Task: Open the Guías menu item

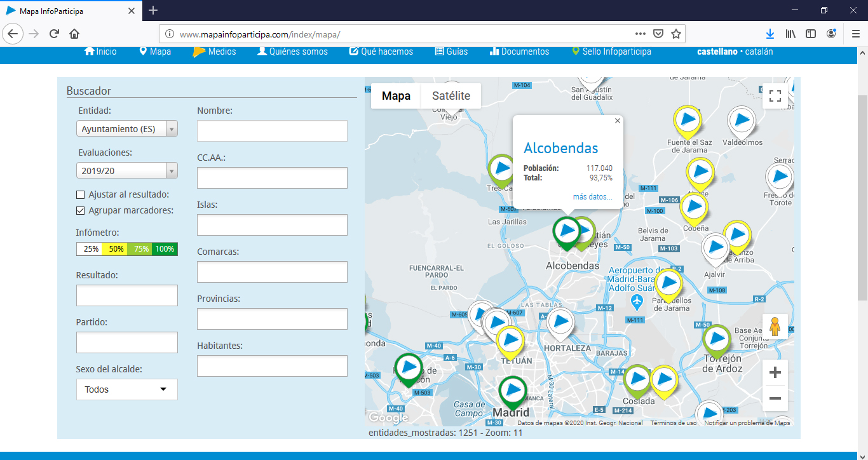Action: [452, 51]
